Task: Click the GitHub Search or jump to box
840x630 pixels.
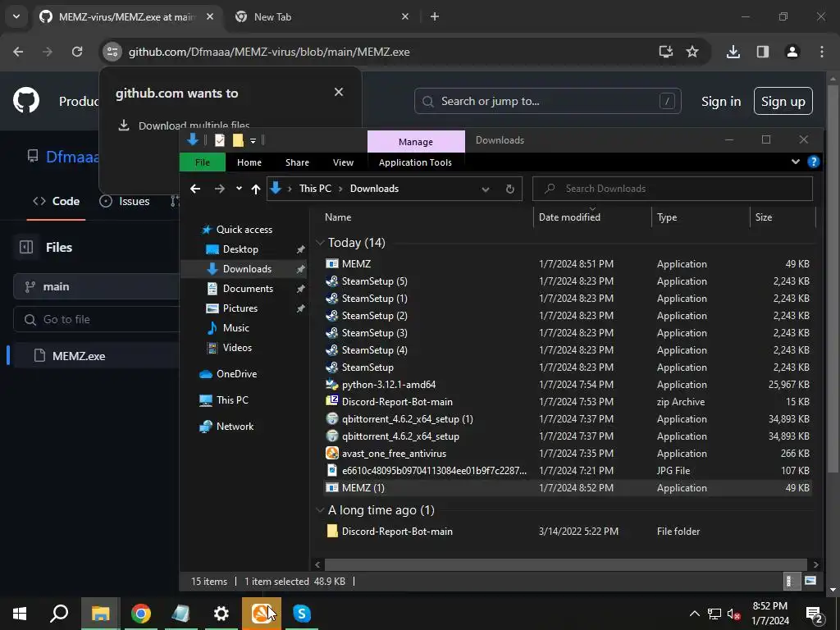Action: [x=547, y=101]
